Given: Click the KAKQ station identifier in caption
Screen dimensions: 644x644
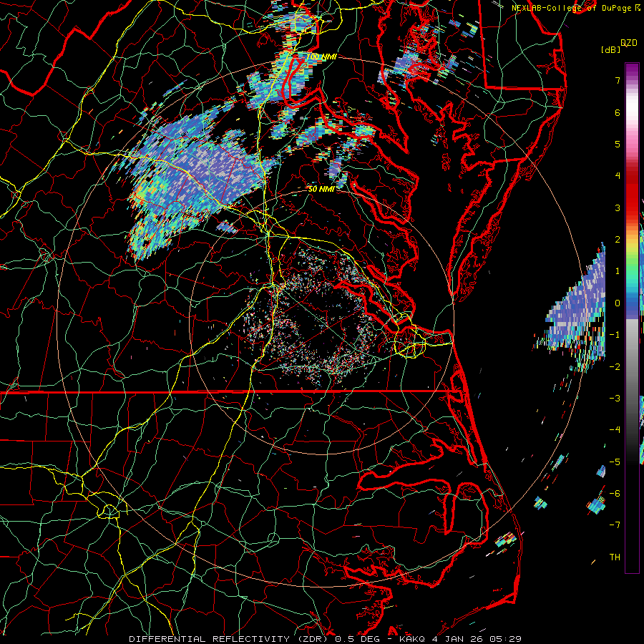Looking at the screenshot, I should point(412,639).
